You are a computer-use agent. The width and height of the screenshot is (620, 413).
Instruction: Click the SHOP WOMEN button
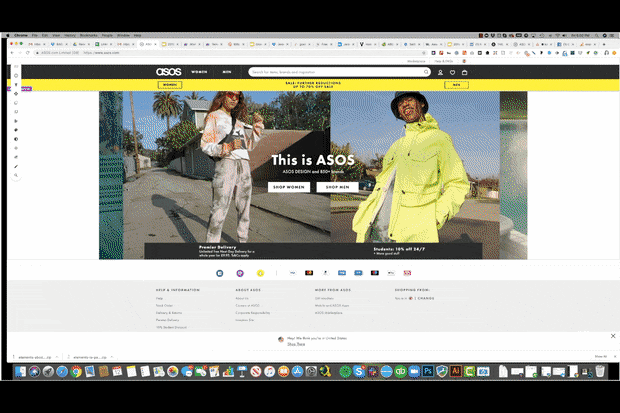[289, 187]
